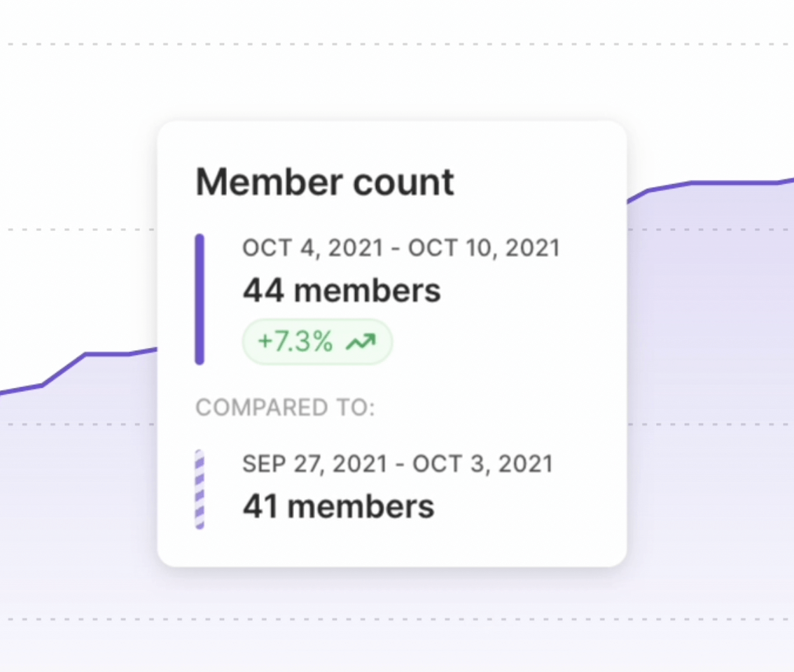Click the flat step in the line left of the tooltip
794x672 pixels.
[x=106, y=354]
